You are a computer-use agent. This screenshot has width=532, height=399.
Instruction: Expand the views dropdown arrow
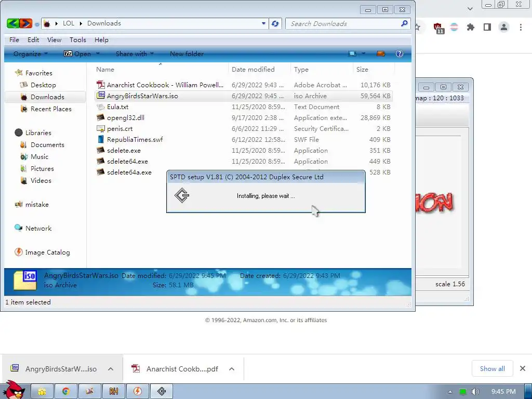tap(363, 54)
